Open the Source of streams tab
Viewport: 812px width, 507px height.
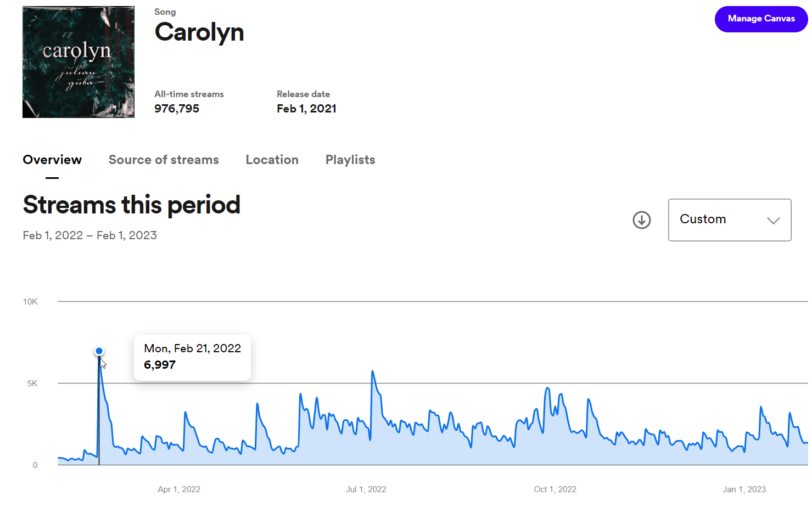pos(164,160)
